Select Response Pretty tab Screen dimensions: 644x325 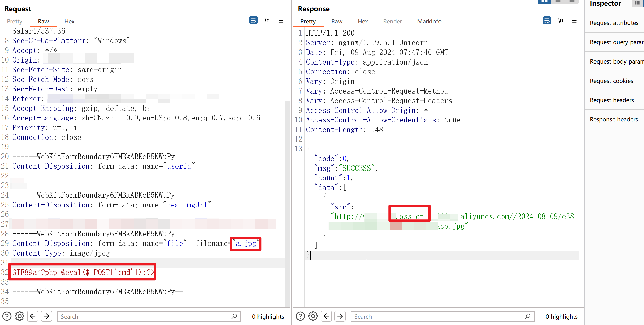pos(308,21)
